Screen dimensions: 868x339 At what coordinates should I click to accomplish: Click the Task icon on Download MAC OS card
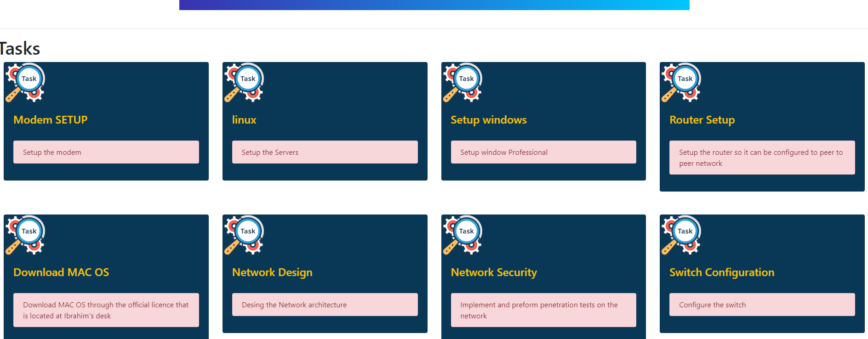pos(25,235)
